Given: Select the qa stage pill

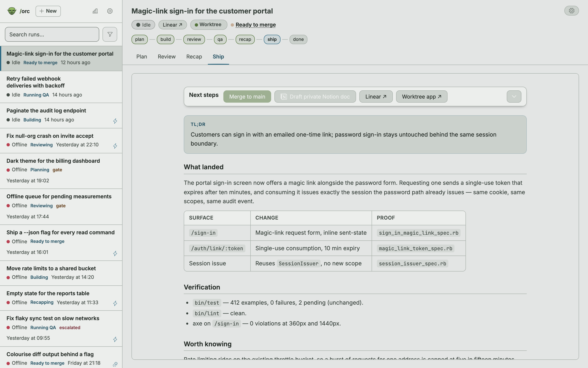Looking at the screenshot, I should pyautogui.click(x=220, y=39).
